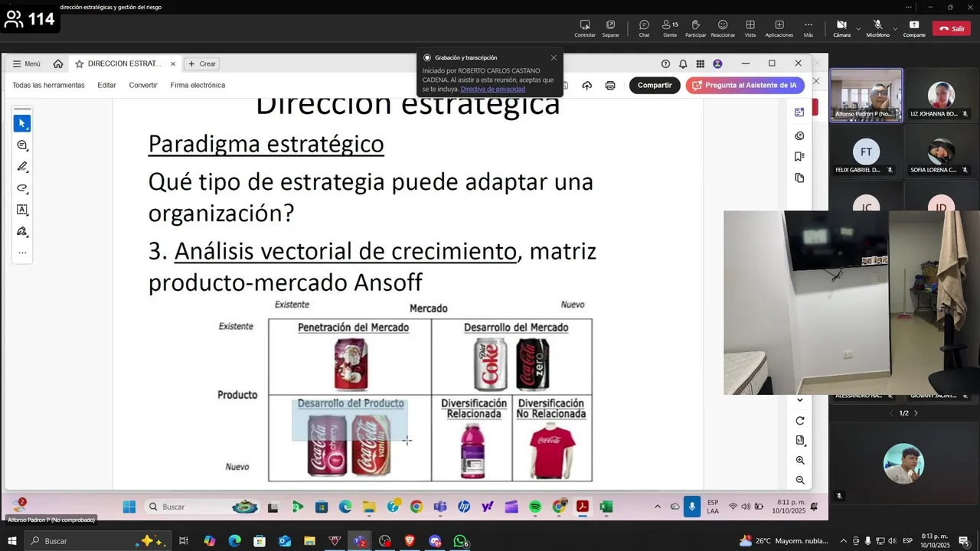Open Windows notification center icon
This screenshot has width=980, height=551.
[x=964, y=541]
